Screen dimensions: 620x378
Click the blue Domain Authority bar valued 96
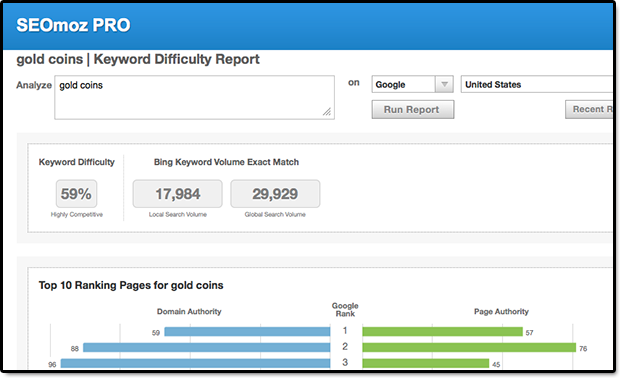pyautogui.click(x=195, y=363)
